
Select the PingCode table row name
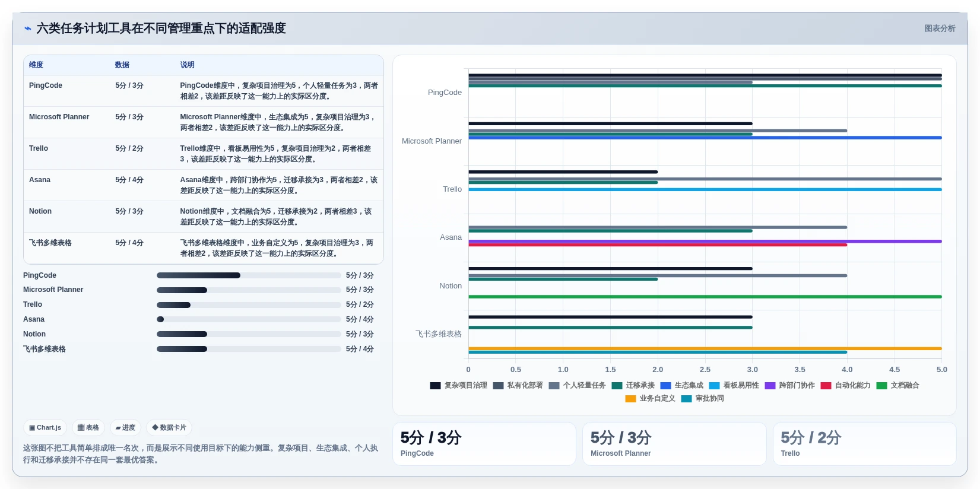pyautogui.click(x=46, y=85)
